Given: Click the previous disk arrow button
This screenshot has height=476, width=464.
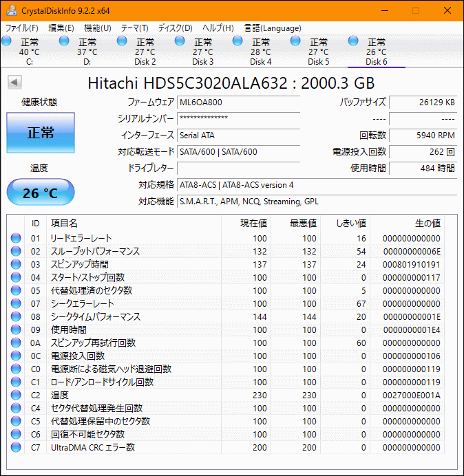Looking at the screenshot, I should [14, 83].
